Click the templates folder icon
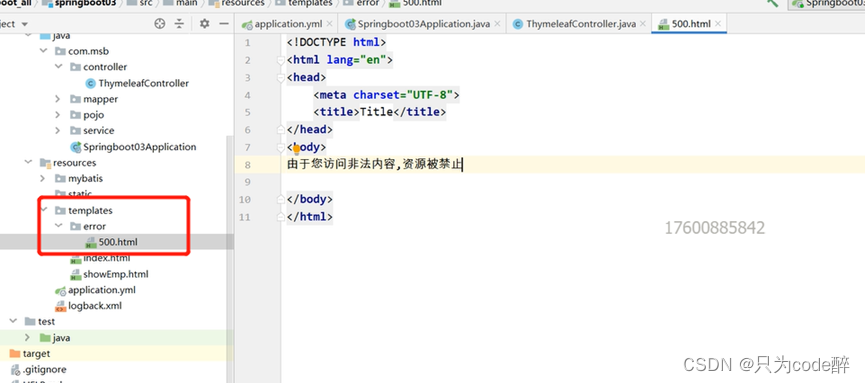 click(x=60, y=210)
